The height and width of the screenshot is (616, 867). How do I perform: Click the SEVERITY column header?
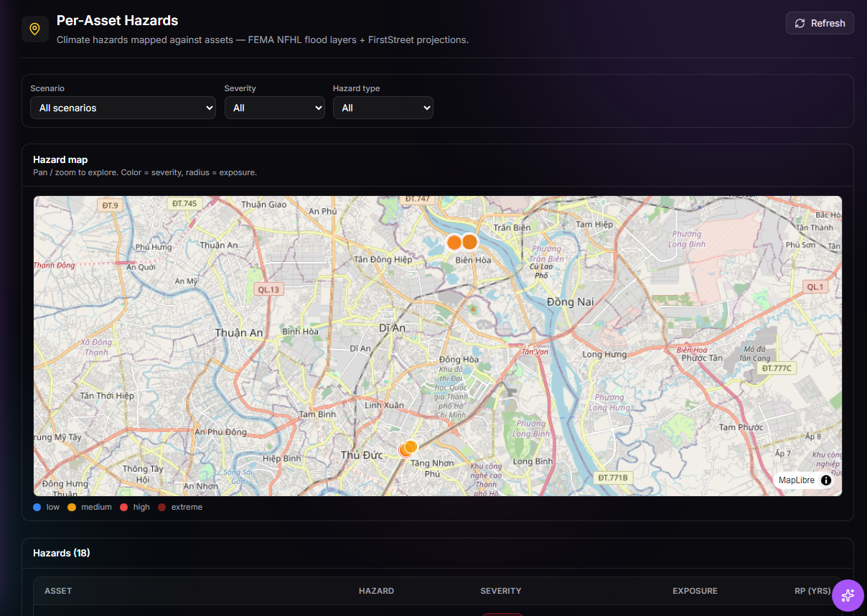click(501, 591)
